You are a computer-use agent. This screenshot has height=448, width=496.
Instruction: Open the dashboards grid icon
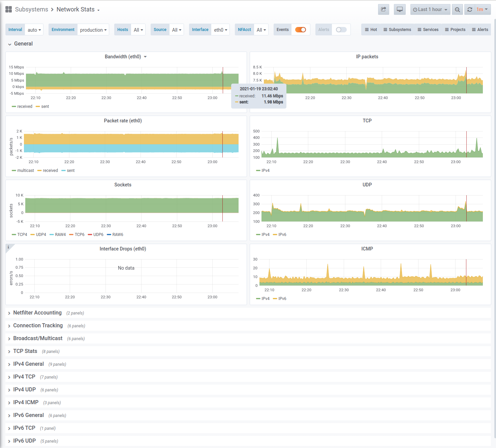(x=9, y=9)
